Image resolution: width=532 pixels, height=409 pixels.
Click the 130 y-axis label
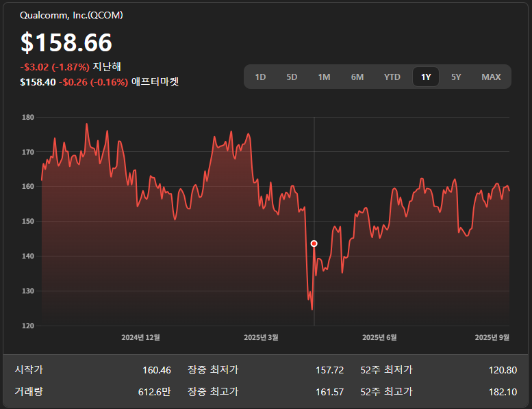[28, 291]
